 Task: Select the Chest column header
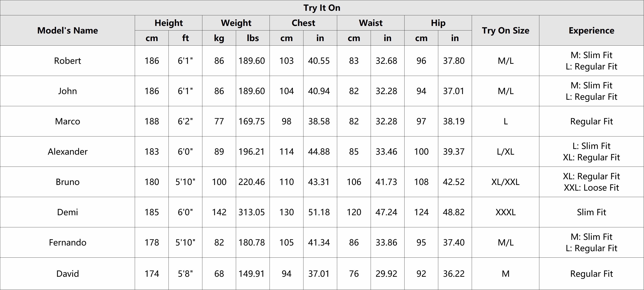pos(303,23)
